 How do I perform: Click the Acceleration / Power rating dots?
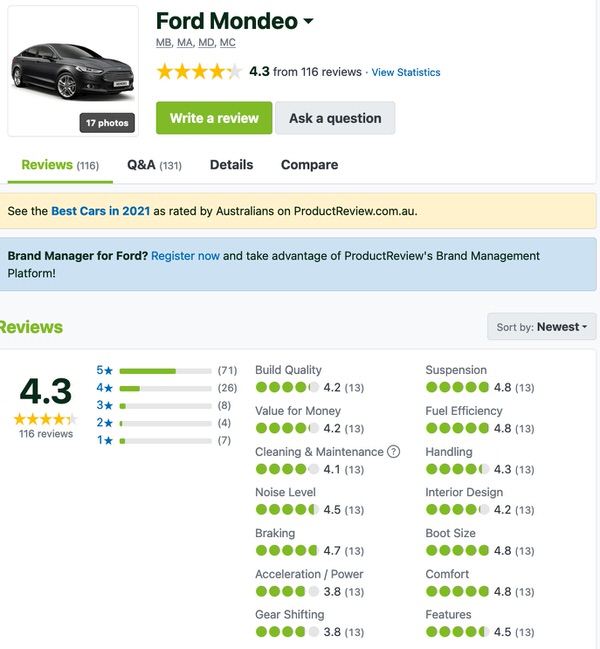click(x=287, y=591)
